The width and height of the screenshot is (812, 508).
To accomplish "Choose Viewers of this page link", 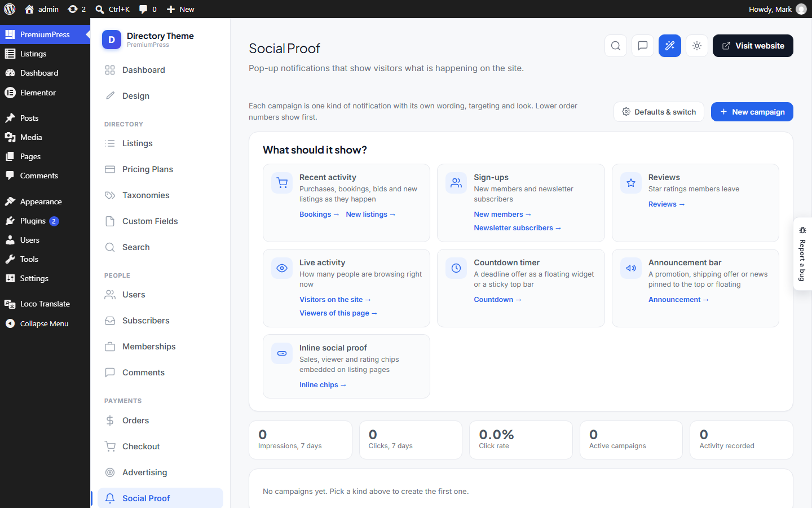I will tap(338, 313).
